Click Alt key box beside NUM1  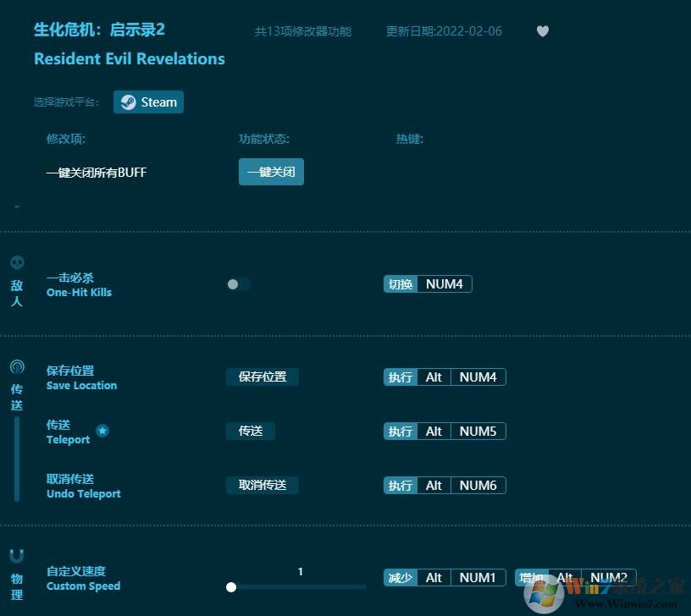[434, 577]
